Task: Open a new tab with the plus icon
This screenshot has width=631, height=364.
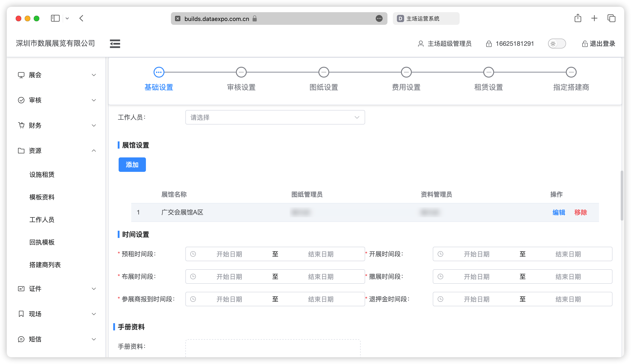Action: click(594, 18)
